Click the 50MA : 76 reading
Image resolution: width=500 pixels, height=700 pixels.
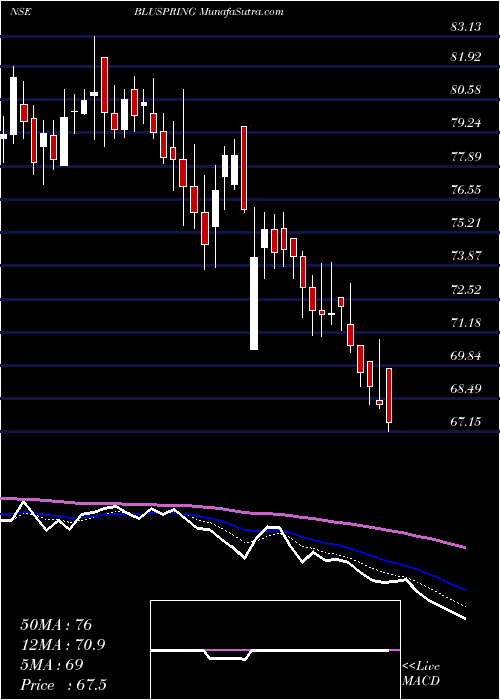(56, 625)
